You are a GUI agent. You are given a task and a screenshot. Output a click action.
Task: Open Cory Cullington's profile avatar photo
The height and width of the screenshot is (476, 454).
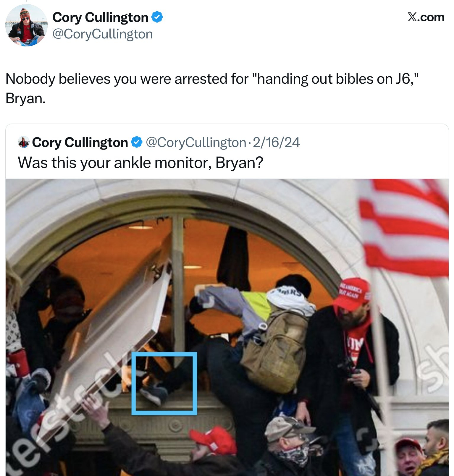[x=26, y=26]
